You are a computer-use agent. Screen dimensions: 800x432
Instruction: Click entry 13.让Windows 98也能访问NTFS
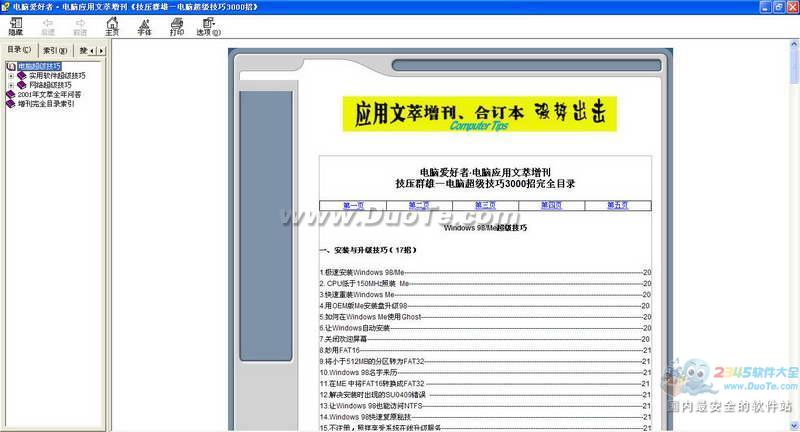(x=371, y=406)
